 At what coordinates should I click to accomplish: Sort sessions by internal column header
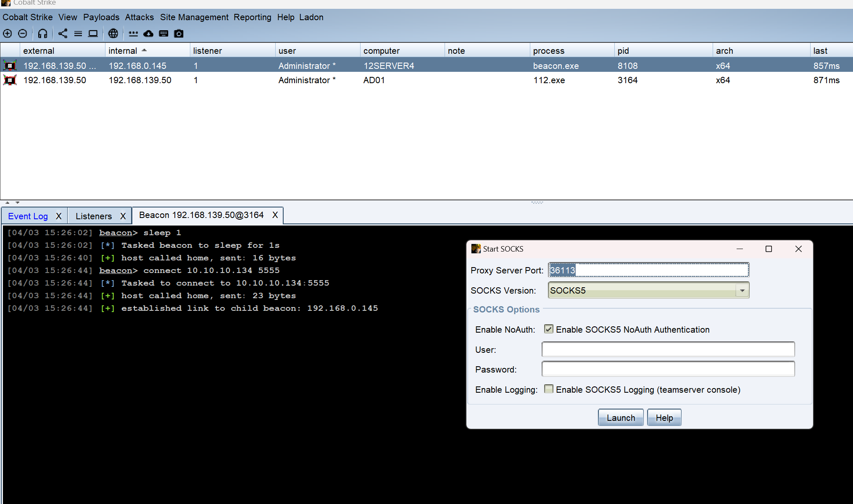pos(123,51)
